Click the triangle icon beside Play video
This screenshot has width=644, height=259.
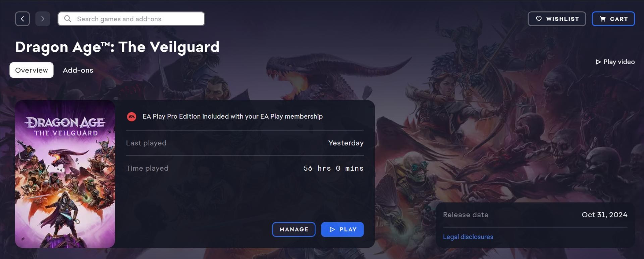coord(598,62)
